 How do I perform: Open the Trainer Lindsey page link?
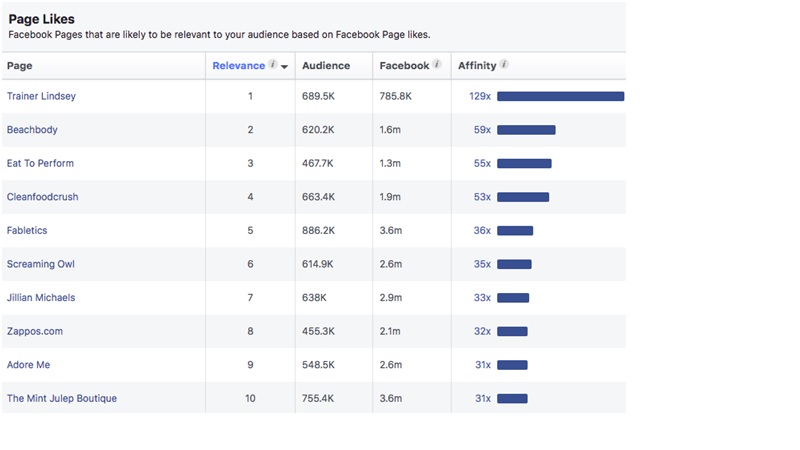[x=41, y=96]
